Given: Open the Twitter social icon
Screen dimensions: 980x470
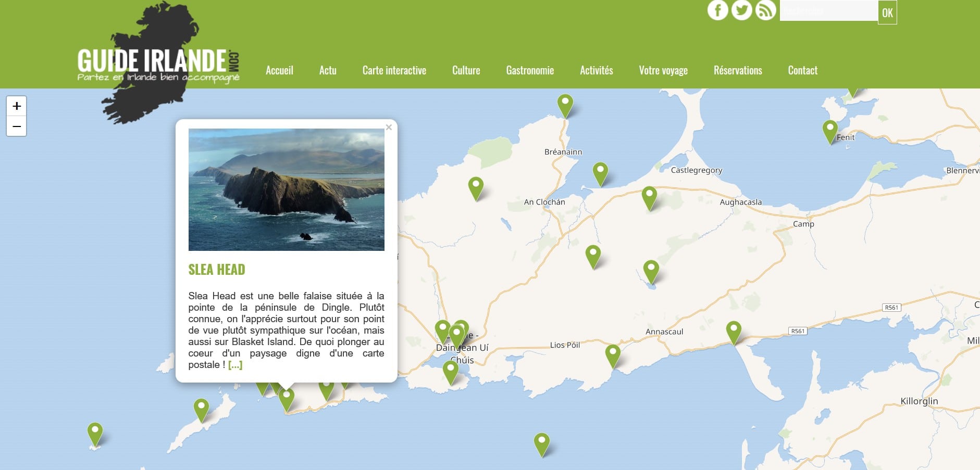Looking at the screenshot, I should click(x=741, y=10).
